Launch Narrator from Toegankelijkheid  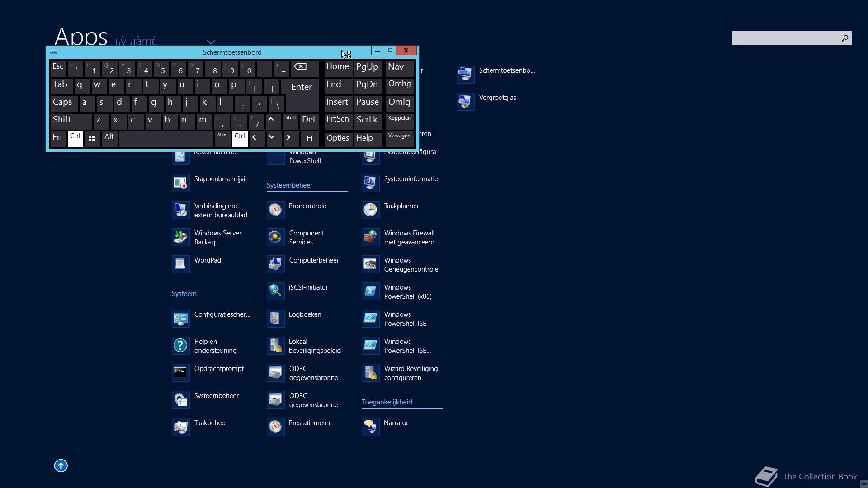pyautogui.click(x=370, y=427)
